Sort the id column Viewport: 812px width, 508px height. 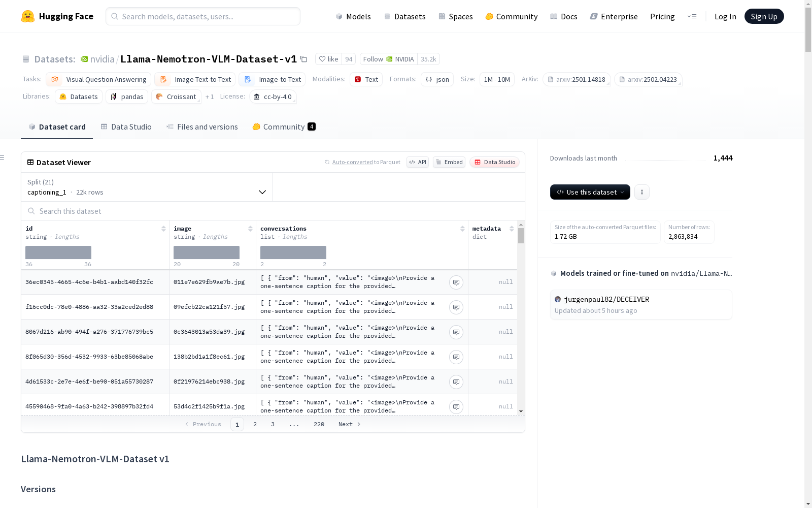[x=163, y=229]
